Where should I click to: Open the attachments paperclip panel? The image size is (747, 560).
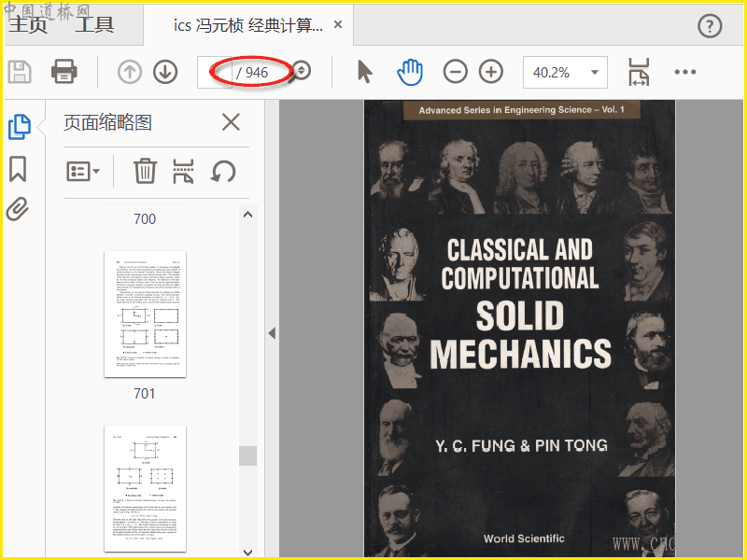(x=18, y=209)
